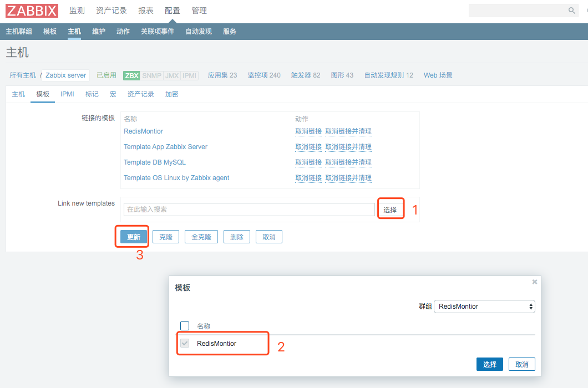Confirm with blue 选择 button in popup

click(490, 364)
